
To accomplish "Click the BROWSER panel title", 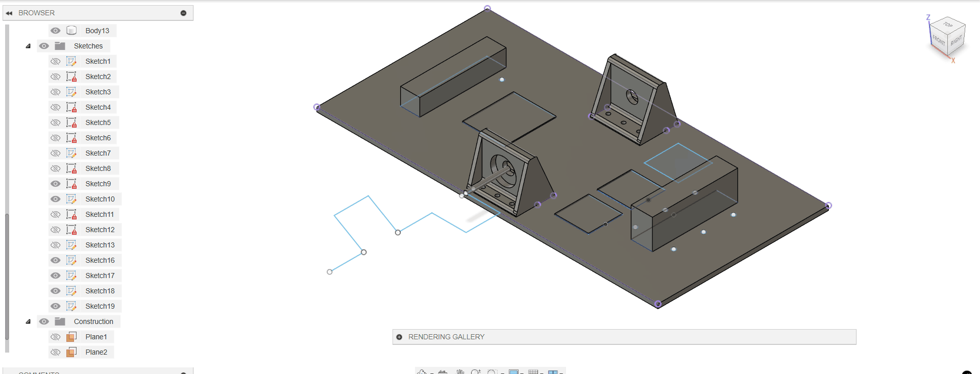I will pyautogui.click(x=37, y=13).
